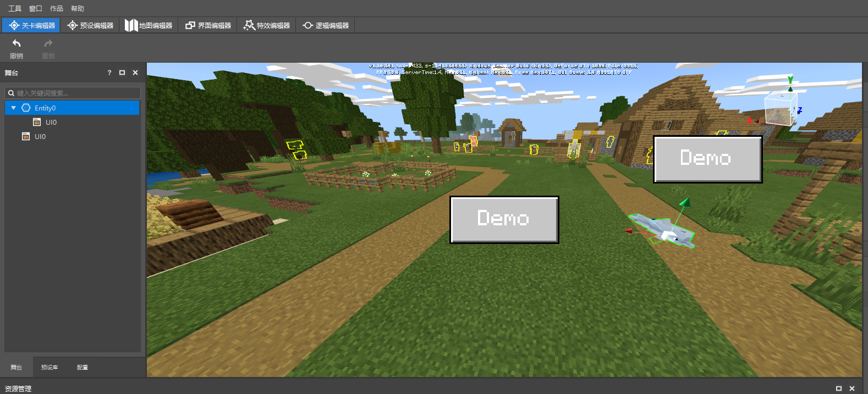
Task: Close the 资源管理 panel
Action: click(x=852, y=389)
